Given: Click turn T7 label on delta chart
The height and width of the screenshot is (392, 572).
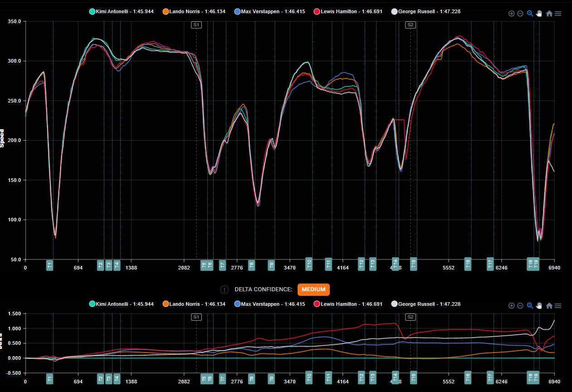Looking at the screenshot, I should click(x=223, y=379).
